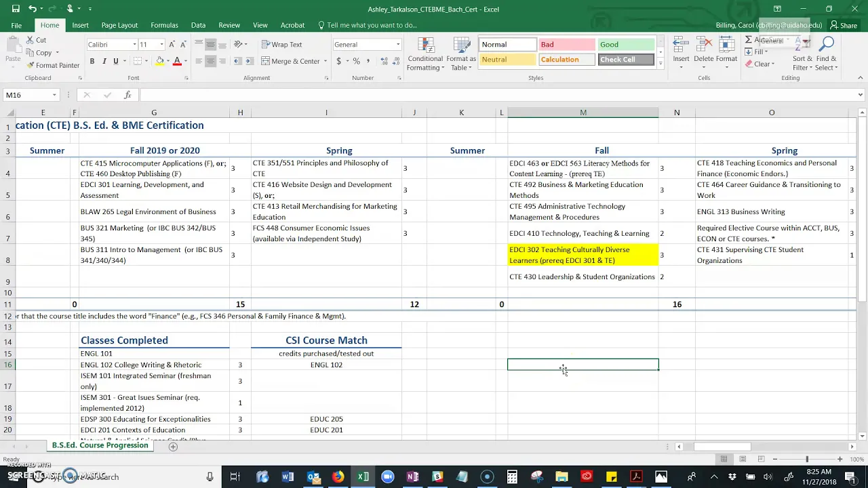Open Format as Table gallery

tap(461, 54)
